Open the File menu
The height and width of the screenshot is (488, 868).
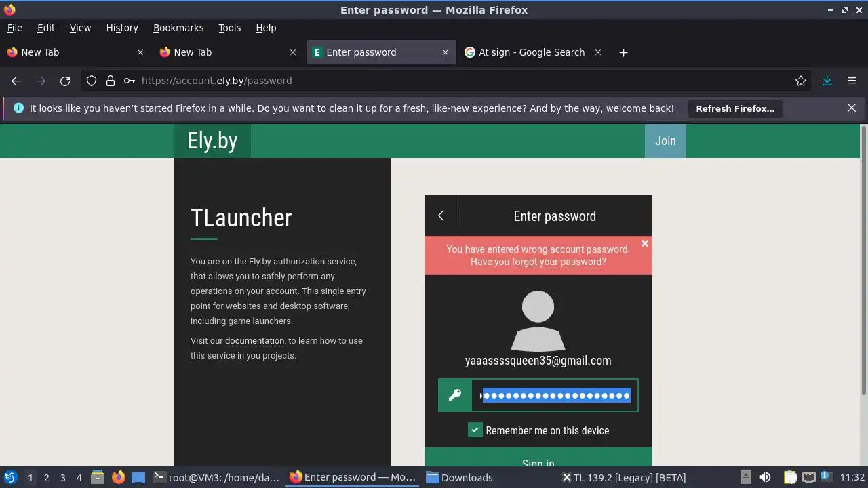(x=14, y=28)
